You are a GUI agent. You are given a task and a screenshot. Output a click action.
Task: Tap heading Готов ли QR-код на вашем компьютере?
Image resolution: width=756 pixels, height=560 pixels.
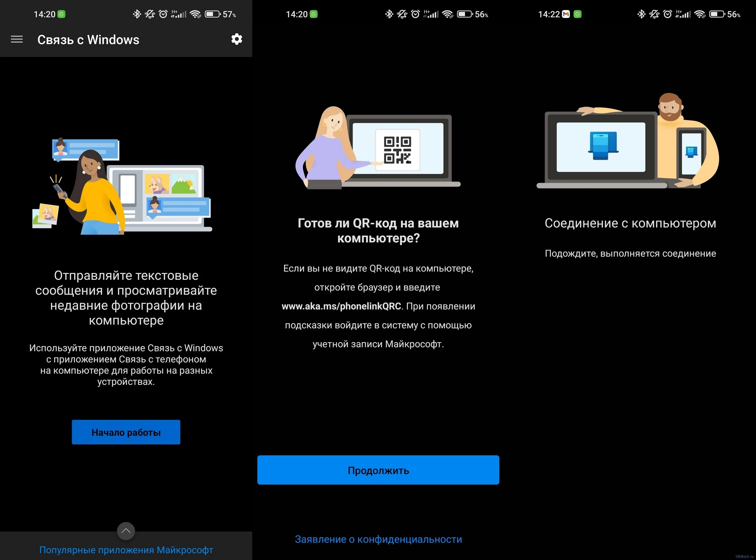(378, 231)
